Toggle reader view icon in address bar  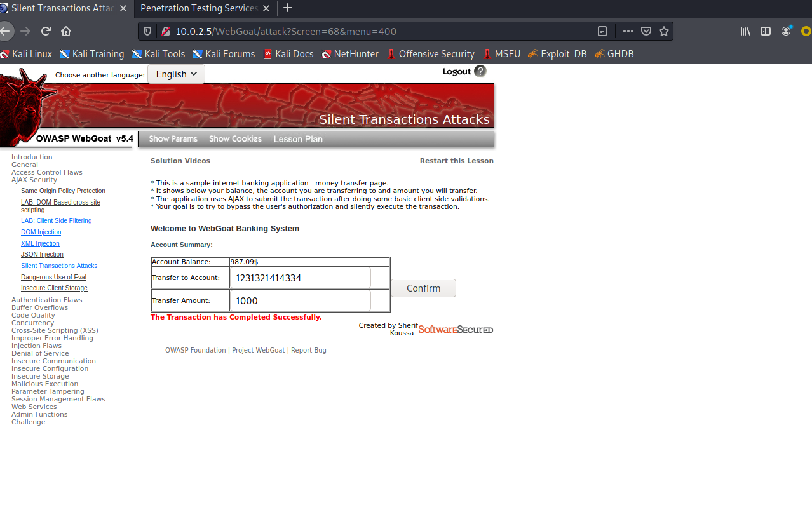(602, 31)
